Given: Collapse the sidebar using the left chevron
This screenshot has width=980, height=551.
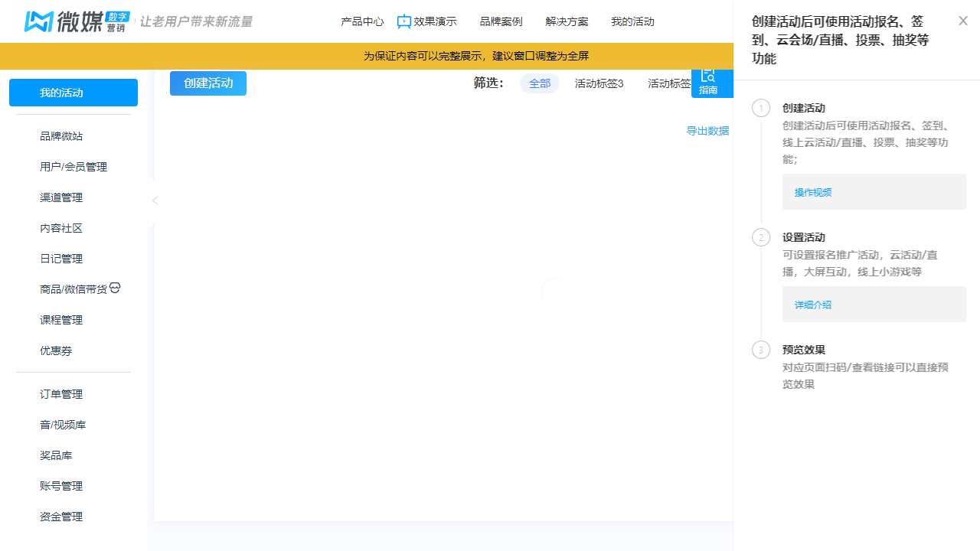Looking at the screenshot, I should point(155,200).
